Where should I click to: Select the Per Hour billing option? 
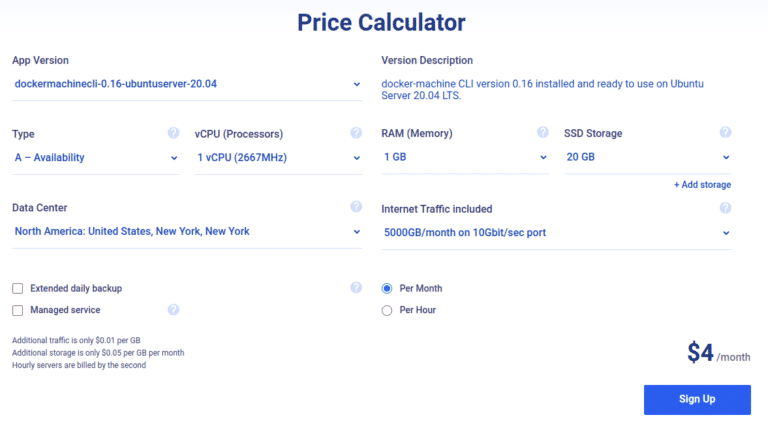coord(387,310)
